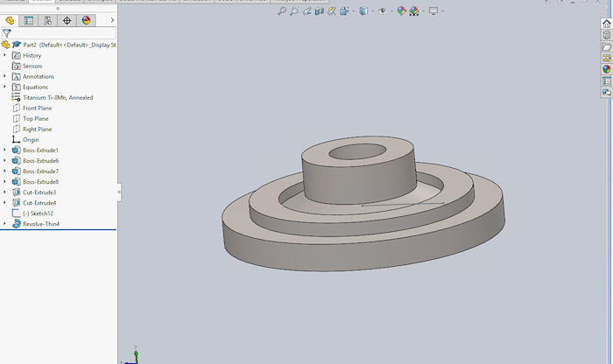Screen dimensions: 613x364
Task: Click the Cut-Extrude3 feature icon
Action: pos(16,192)
